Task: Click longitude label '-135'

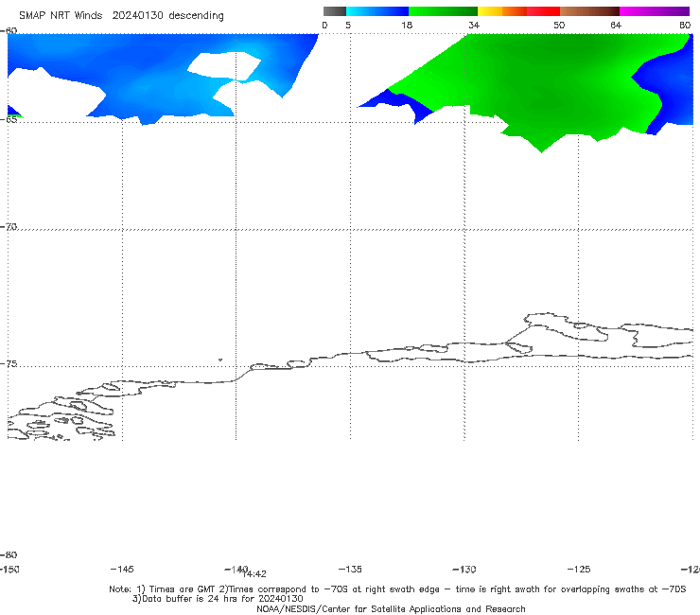Action: [350, 569]
